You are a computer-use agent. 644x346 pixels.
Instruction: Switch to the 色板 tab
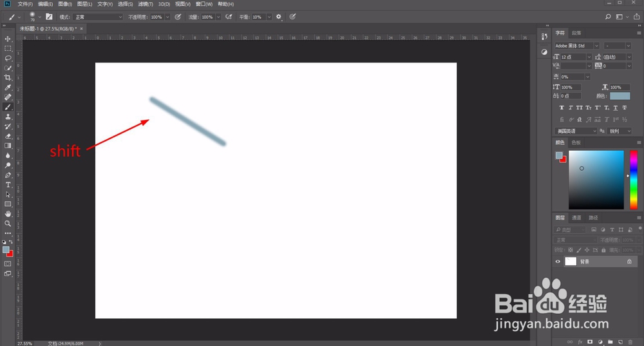576,142
